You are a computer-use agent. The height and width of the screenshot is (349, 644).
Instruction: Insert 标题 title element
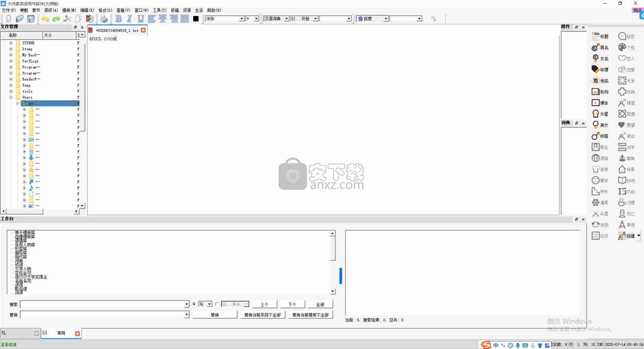(x=600, y=36)
